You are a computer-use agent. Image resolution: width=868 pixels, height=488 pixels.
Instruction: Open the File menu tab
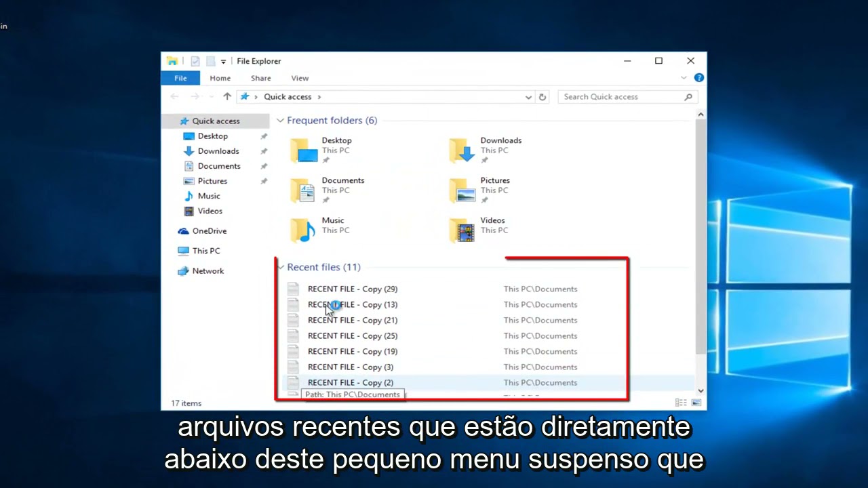(x=180, y=78)
